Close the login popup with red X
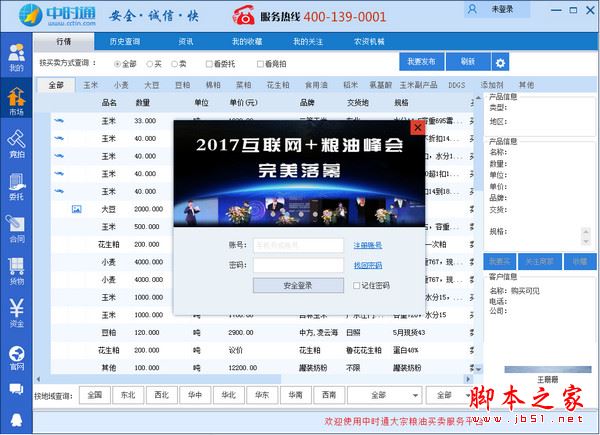 pos(417,127)
